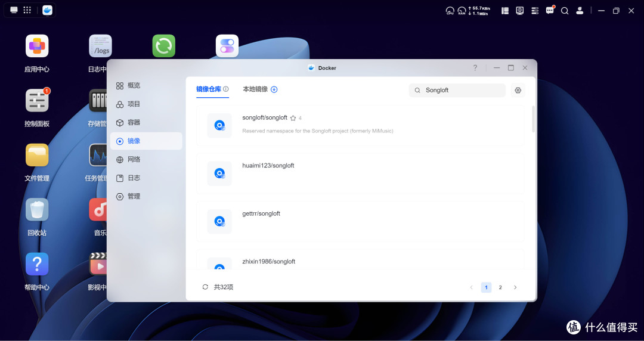Maximize the Docker window
This screenshot has height=341, width=644.
point(511,68)
